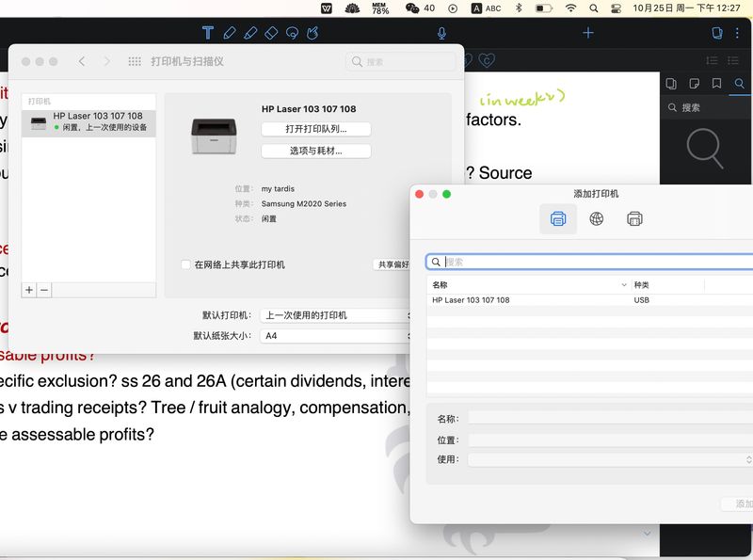The image size is (753, 560).
Task: Click the 搜索 field in the notes sidebar
Action: [706, 107]
